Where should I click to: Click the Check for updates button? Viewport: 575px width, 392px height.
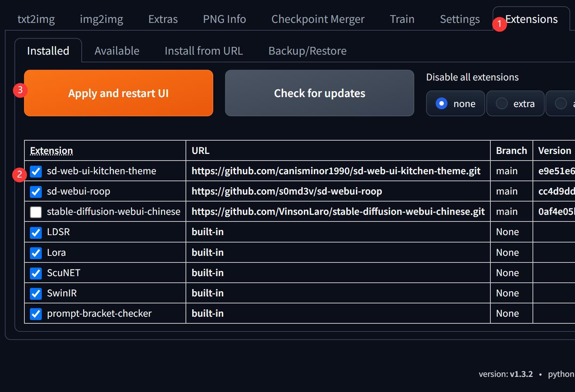[320, 93]
